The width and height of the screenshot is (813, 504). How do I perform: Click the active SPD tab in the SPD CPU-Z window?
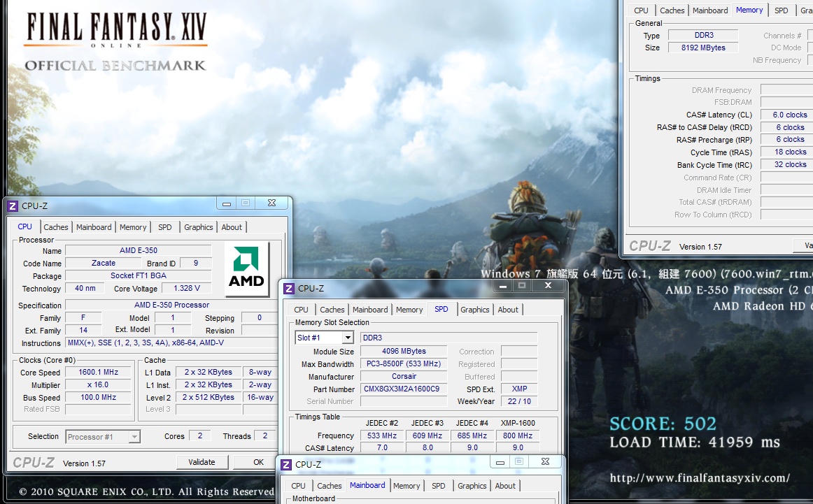441,309
